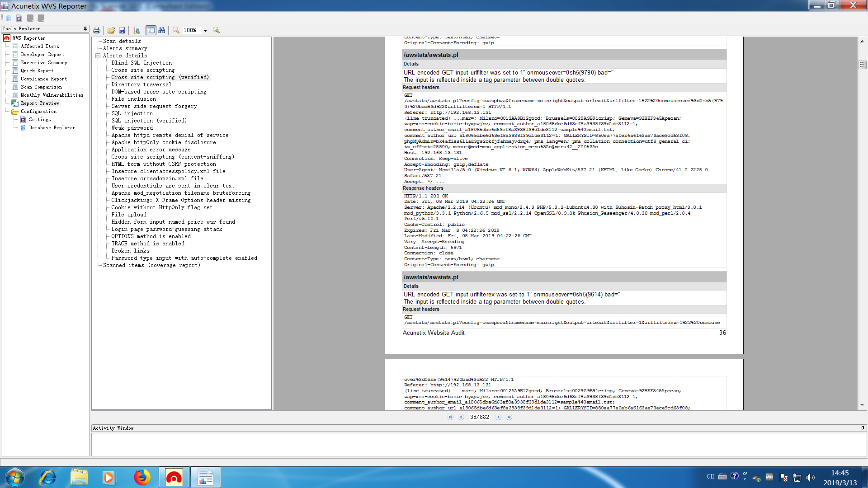Launch Internet Explorer from taskbar
868x488 pixels.
point(47,477)
